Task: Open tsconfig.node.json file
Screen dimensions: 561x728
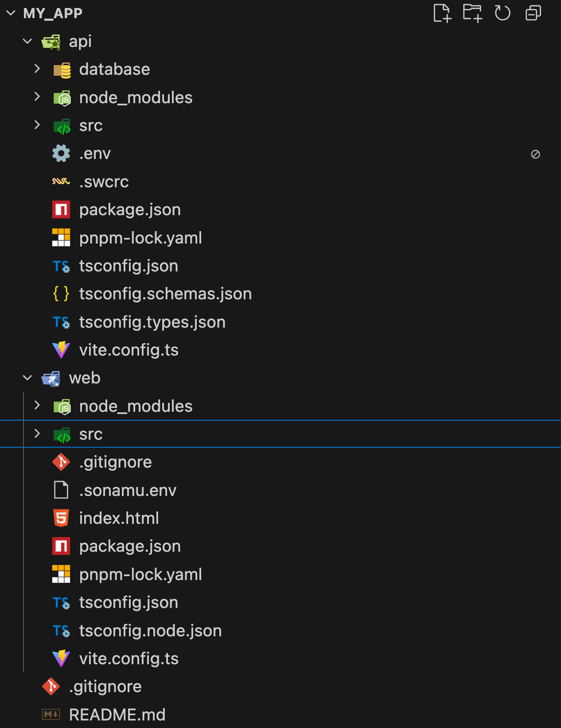Action: 150,631
